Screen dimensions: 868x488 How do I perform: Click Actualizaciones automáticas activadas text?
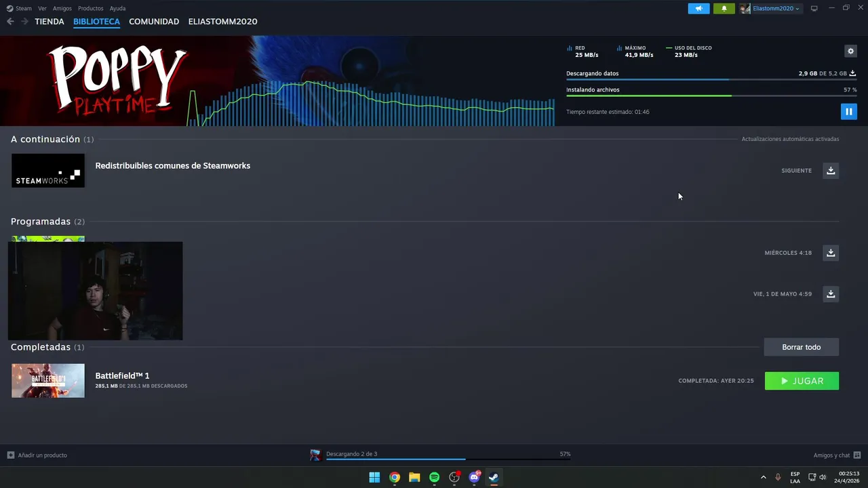(x=790, y=139)
